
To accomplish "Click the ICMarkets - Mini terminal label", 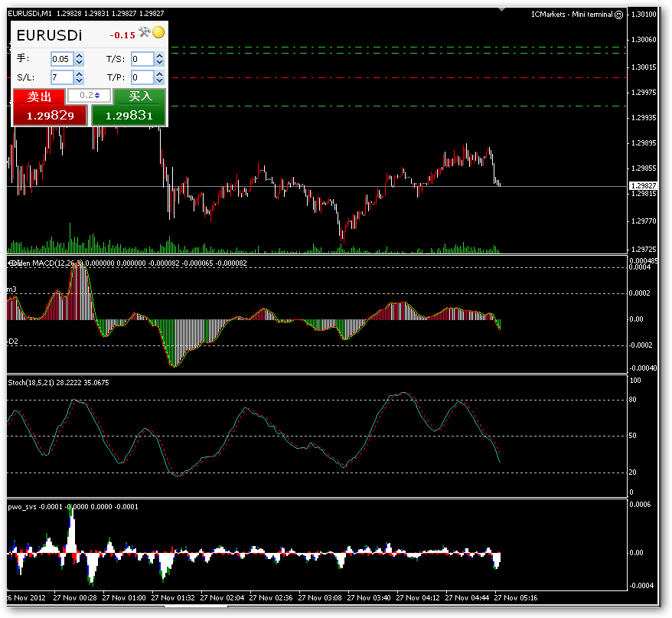I will click(x=572, y=14).
